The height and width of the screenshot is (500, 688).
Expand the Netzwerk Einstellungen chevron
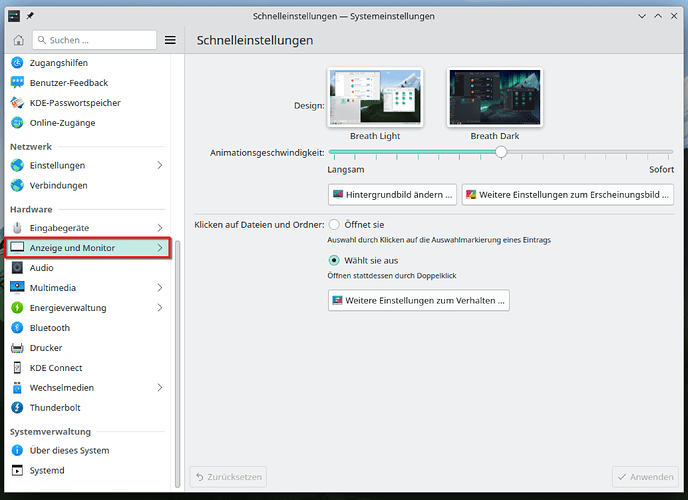pyautogui.click(x=160, y=165)
